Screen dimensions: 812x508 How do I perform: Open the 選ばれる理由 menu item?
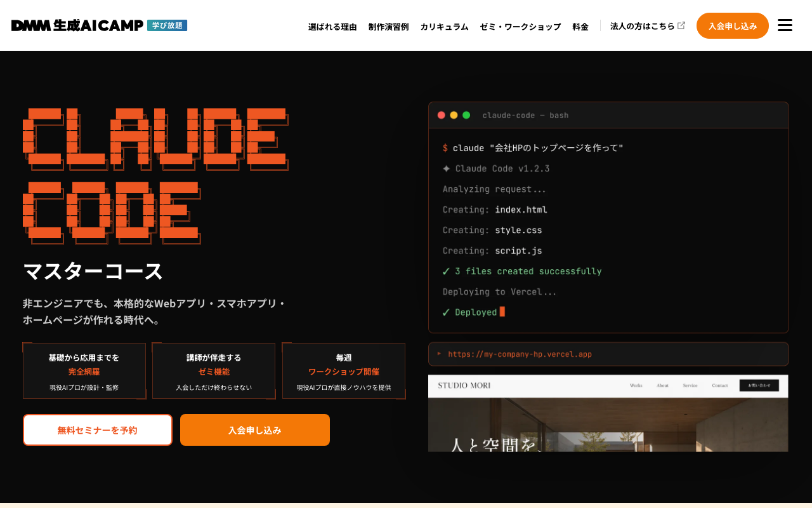pos(332,27)
